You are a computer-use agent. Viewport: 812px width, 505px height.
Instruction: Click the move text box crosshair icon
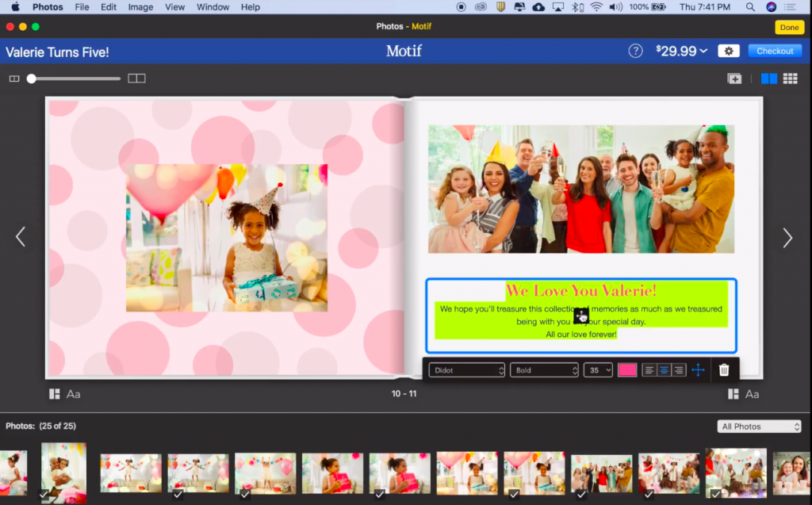pyautogui.click(x=698, y=369)
